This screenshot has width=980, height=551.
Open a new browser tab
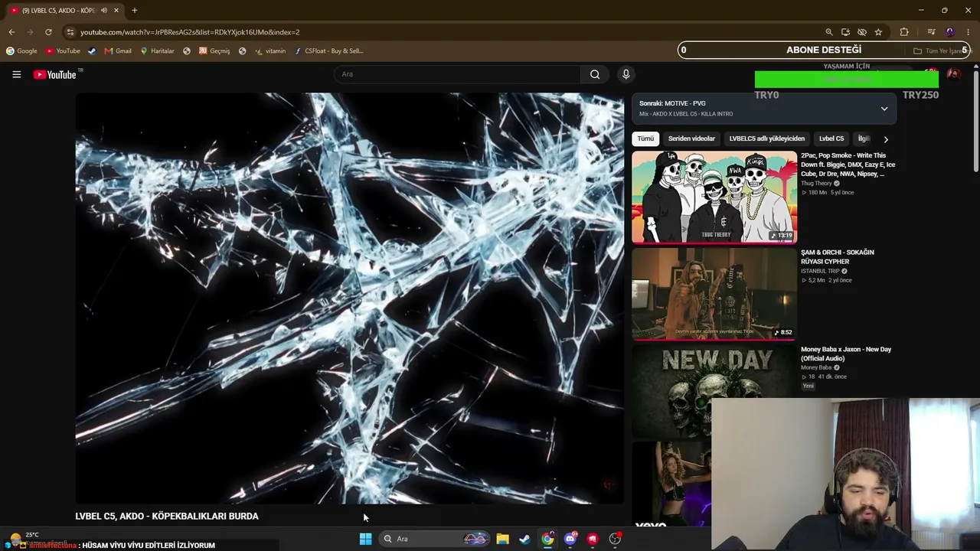[135, 11]
